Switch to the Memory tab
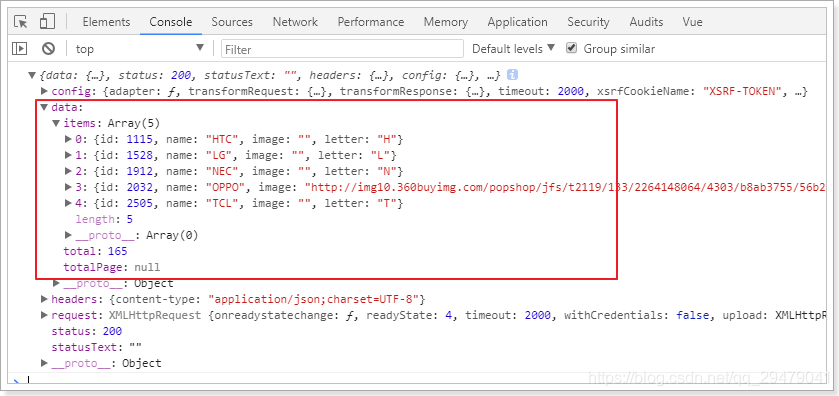839x396 pixels. pyautogui.click(x=446, y=22)
